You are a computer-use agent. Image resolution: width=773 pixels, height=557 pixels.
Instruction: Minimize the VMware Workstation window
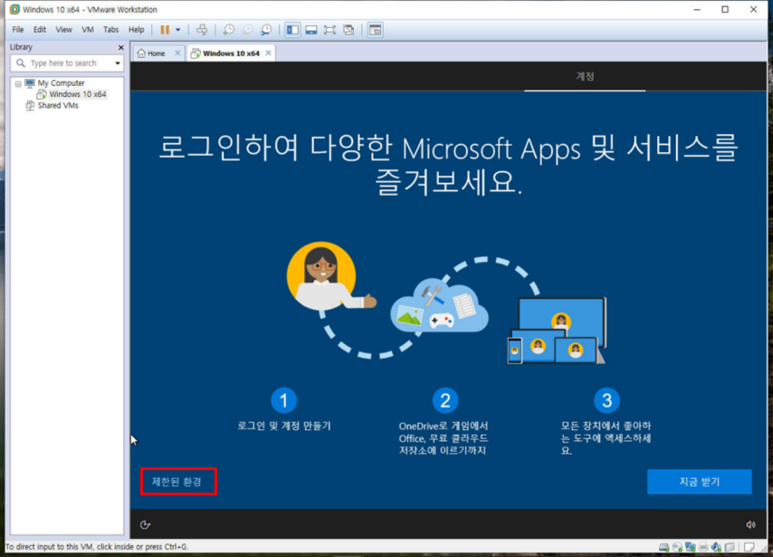(697, 9)
